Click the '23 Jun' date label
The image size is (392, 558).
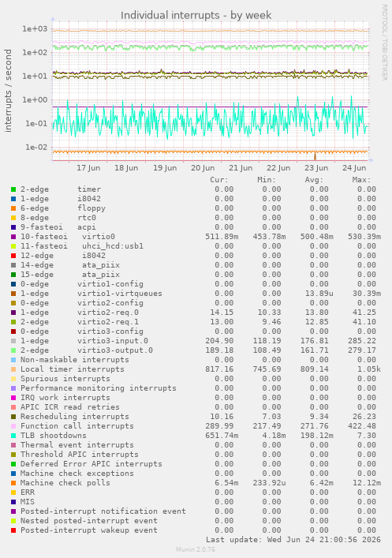(x=316, y=168)
